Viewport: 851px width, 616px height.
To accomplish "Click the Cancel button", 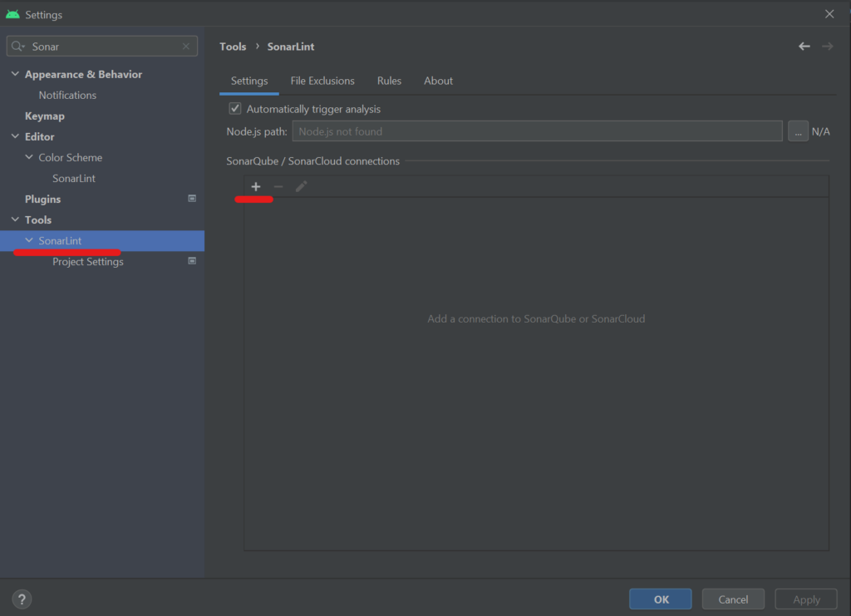I will tap(733, 599).
